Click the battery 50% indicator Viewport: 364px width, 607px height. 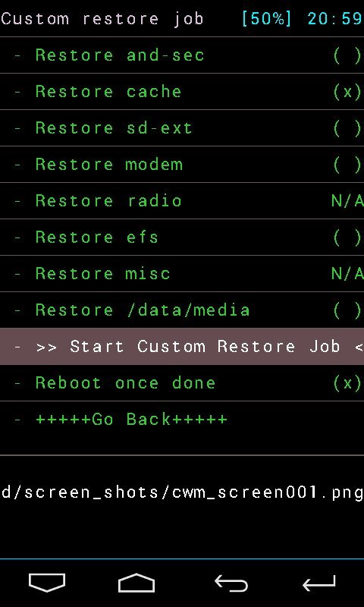pyautogui.click(x=267, y=18)
